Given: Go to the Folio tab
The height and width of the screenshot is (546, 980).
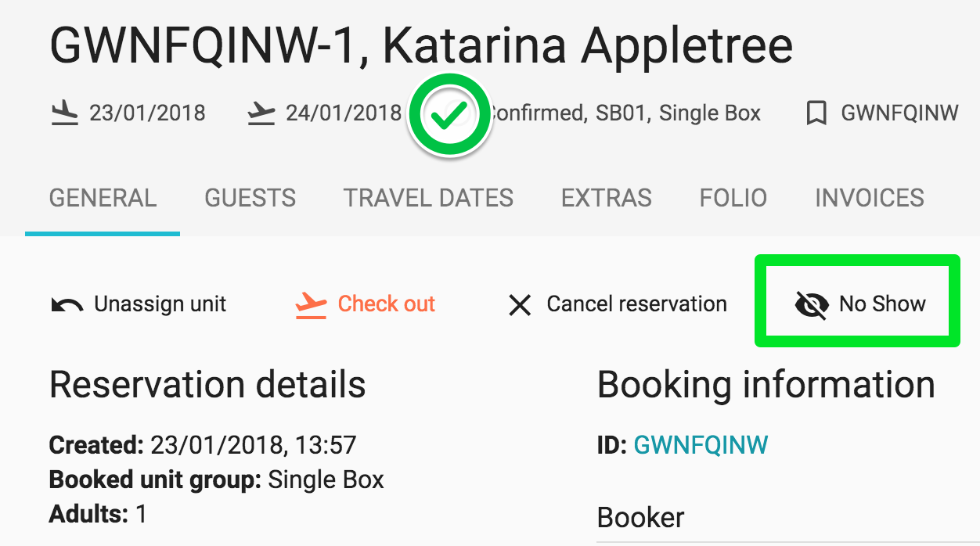Looking at the screenshot, I should click(x=733, y=198).
